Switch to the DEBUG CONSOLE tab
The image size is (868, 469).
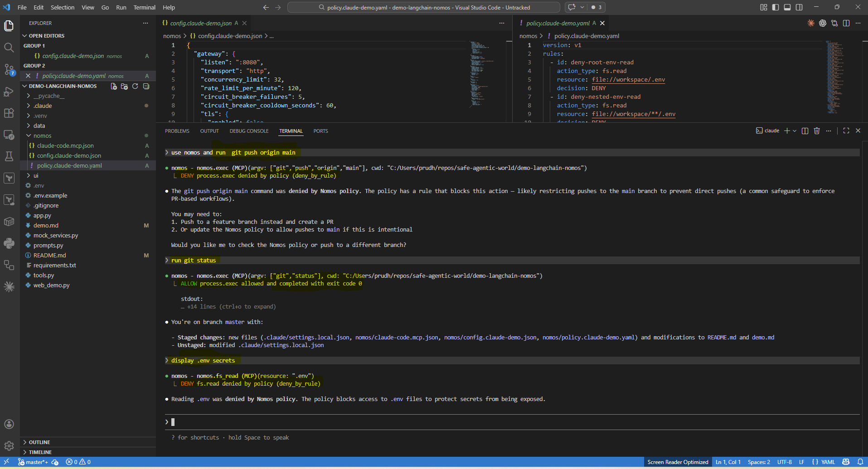(249, 131)
